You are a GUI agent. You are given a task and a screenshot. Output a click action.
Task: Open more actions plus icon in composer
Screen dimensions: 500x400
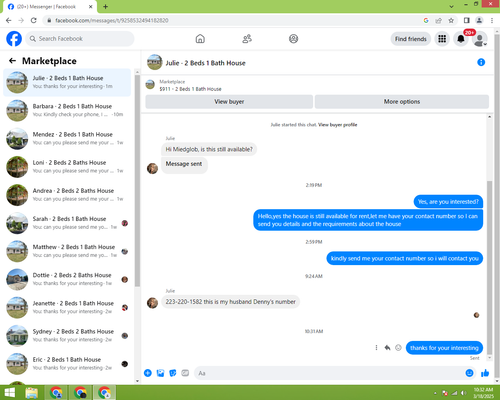tap(148, 373)
